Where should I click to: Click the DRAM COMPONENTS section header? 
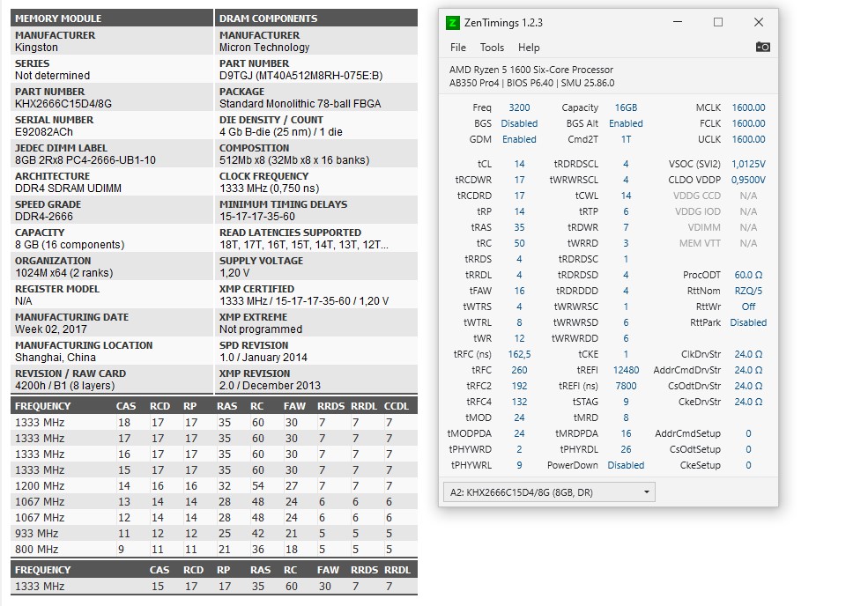[268, 18]
